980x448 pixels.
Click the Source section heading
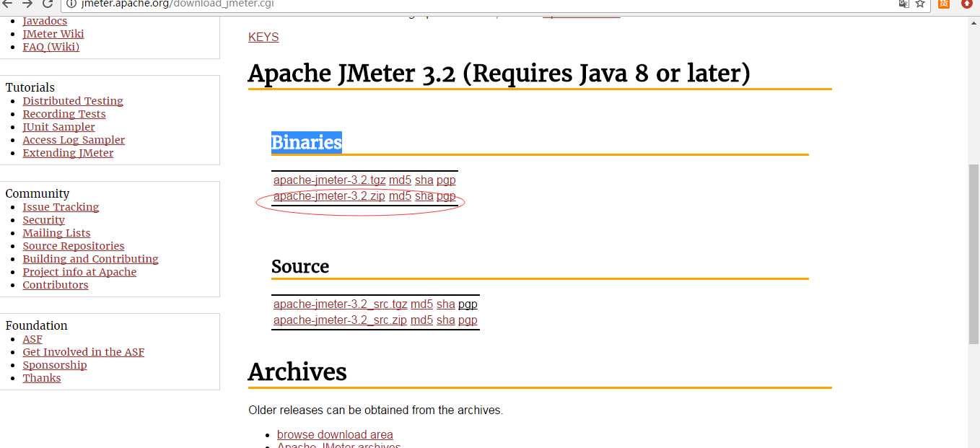tap(300, 266)
